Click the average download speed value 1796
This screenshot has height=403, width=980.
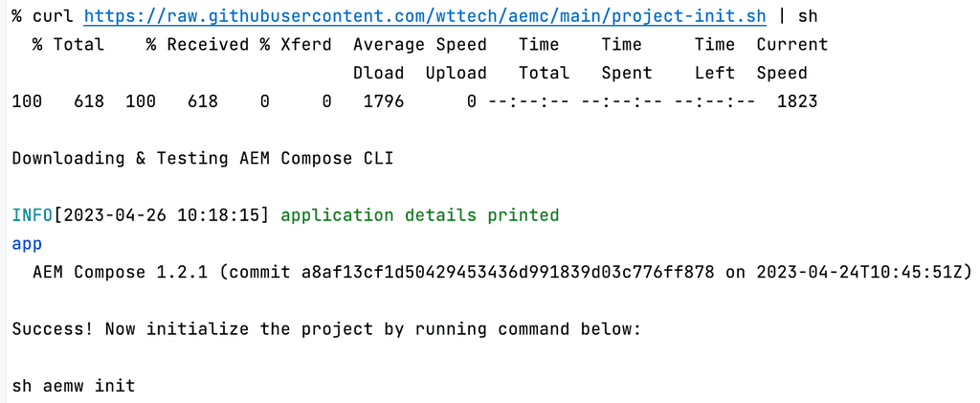(x=384, y=101)
